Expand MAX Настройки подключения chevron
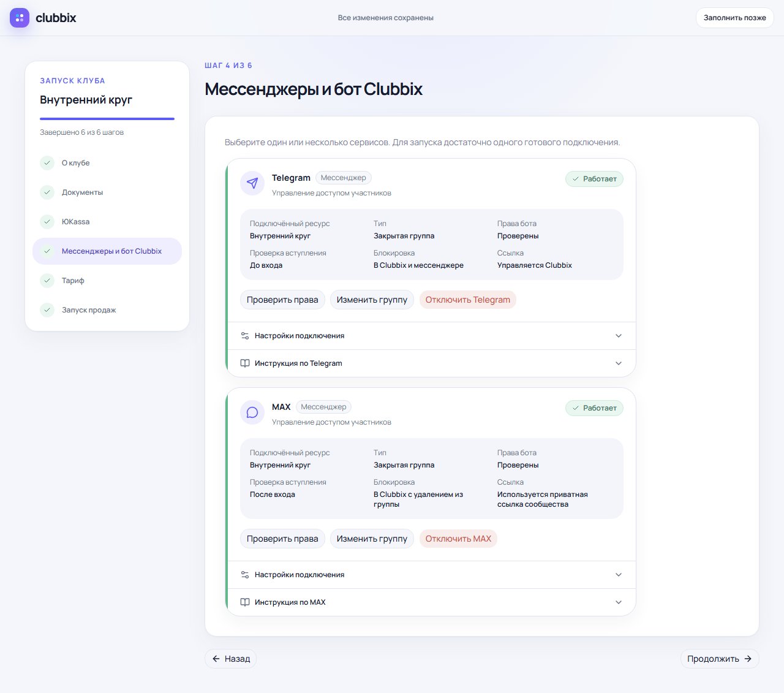The height and width of the screenshot is (693, 784). [619, 575]
